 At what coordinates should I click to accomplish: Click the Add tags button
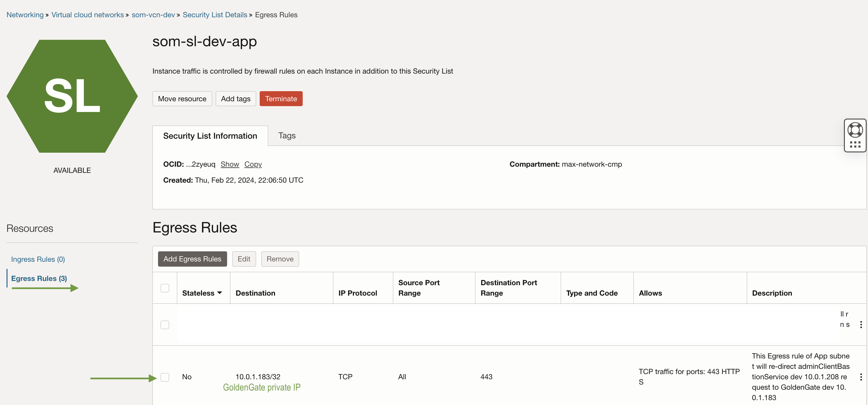235,99
